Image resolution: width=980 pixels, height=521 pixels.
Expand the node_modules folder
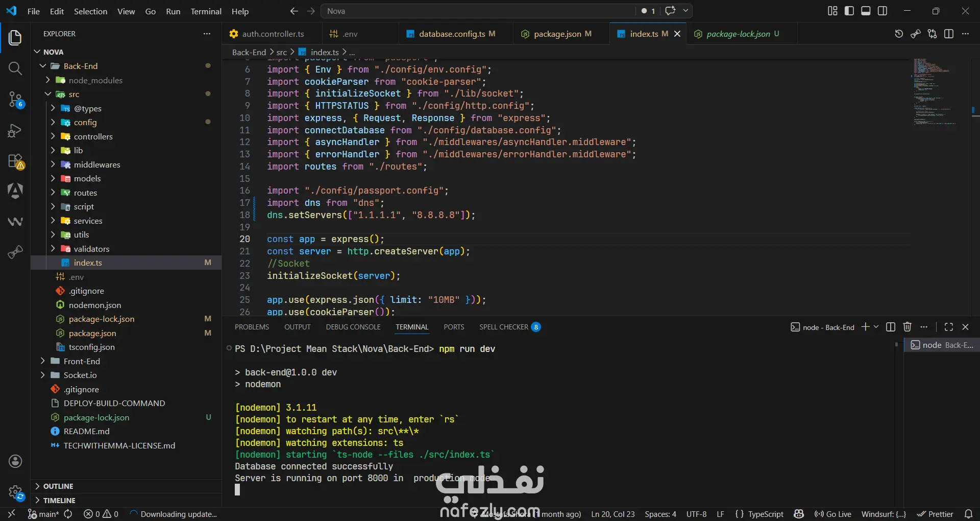tap(48, 80)
